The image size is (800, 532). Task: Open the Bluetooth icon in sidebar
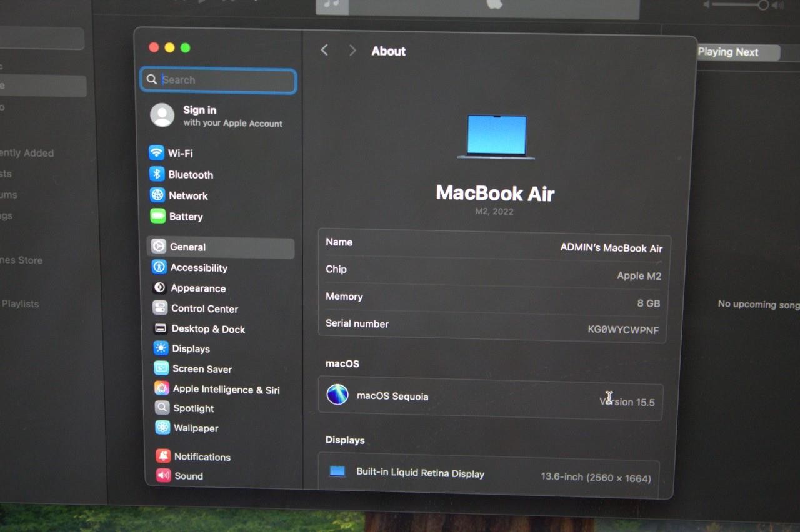point(157,174)
